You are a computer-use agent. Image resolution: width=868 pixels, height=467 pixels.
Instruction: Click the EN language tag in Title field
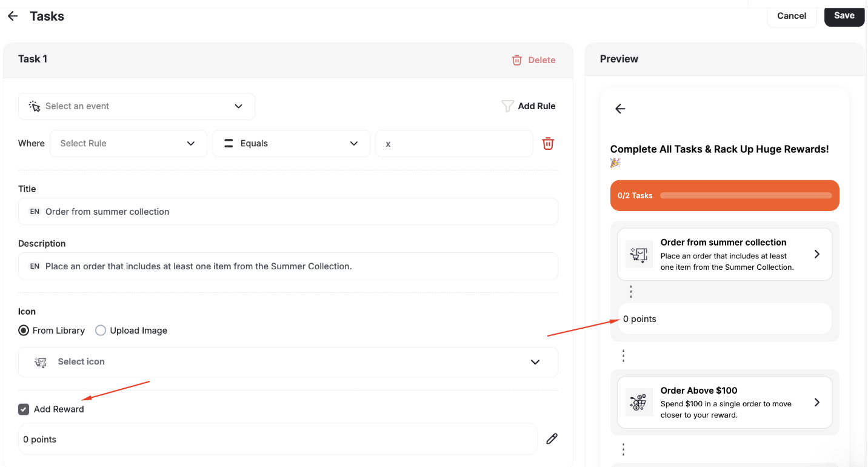point(35,212)
